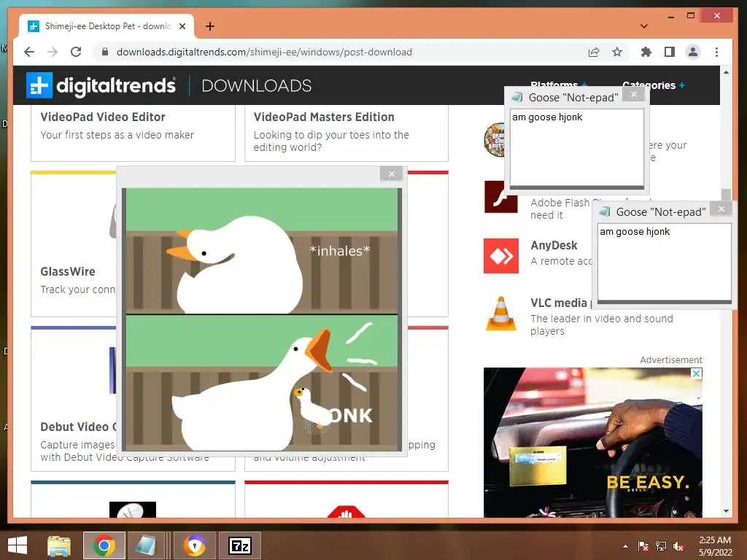Click the card with the red stop-hand icon
Image resolution: width=747 pixels, height=560 pixels.
pyautogui.click(x=347, y=499)
